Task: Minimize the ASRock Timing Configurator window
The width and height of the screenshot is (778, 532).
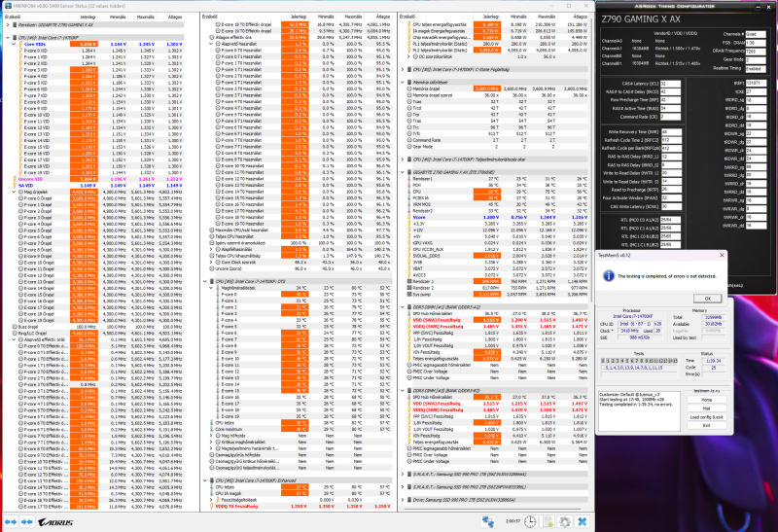Action: (x=758, y=7)
